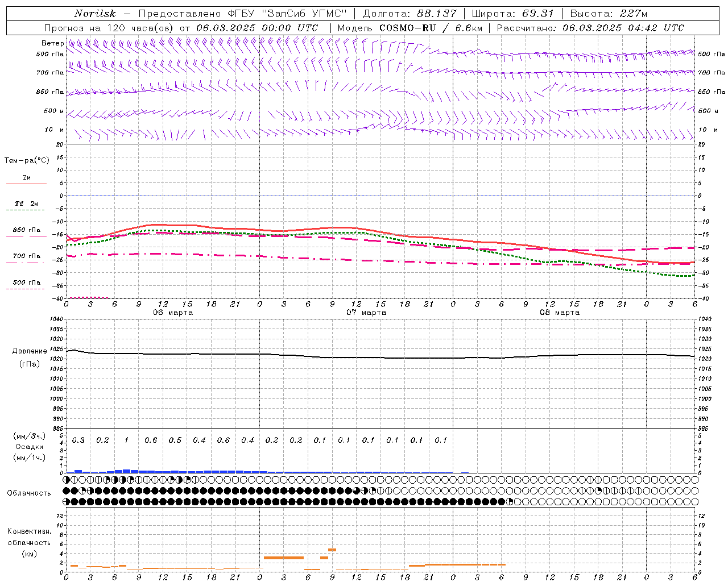Click the Тем-ра(°C) temperature axis label
Viewport: 728px width, 582px height.
coord(27,161)
